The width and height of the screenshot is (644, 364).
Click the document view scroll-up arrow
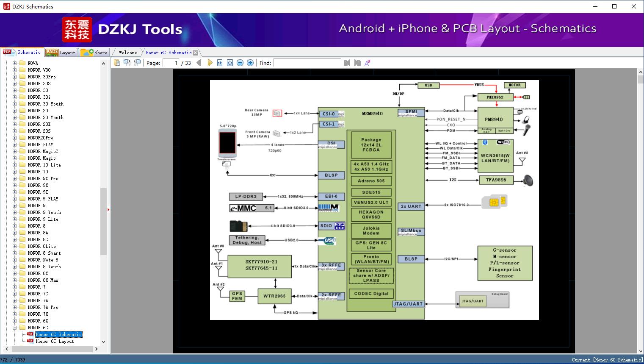[640, 72]
